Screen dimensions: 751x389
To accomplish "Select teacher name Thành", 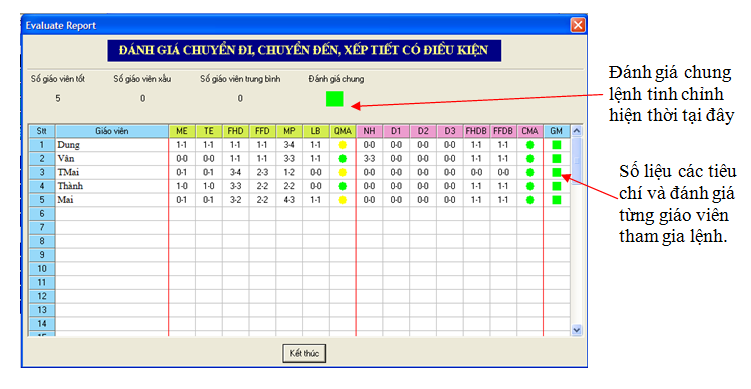I will click(70, 186).
